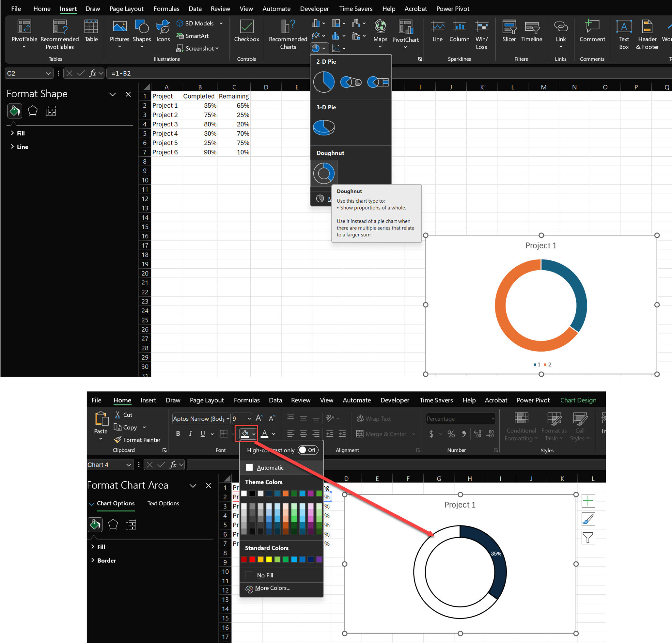Open the Chart Design ribbon tab
672x643 pixels.
(578, 400)
